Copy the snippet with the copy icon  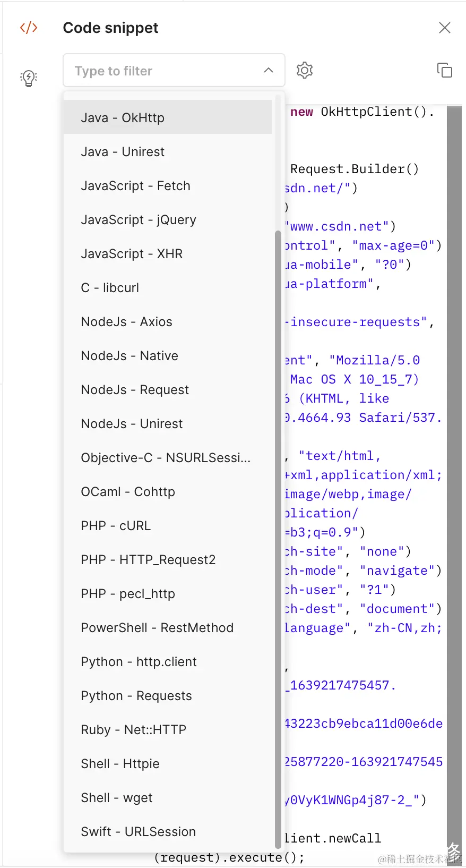point(444,70)
